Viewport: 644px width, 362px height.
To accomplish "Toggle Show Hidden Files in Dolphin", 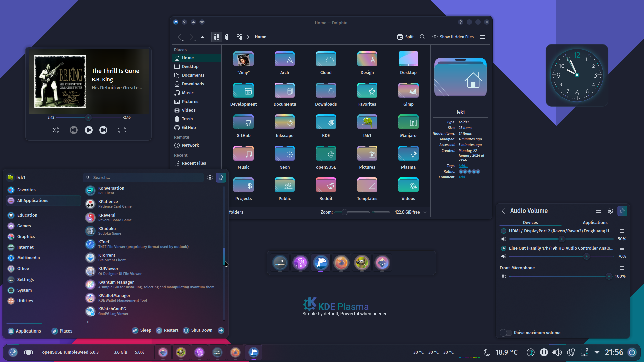I will pos(453,37).
